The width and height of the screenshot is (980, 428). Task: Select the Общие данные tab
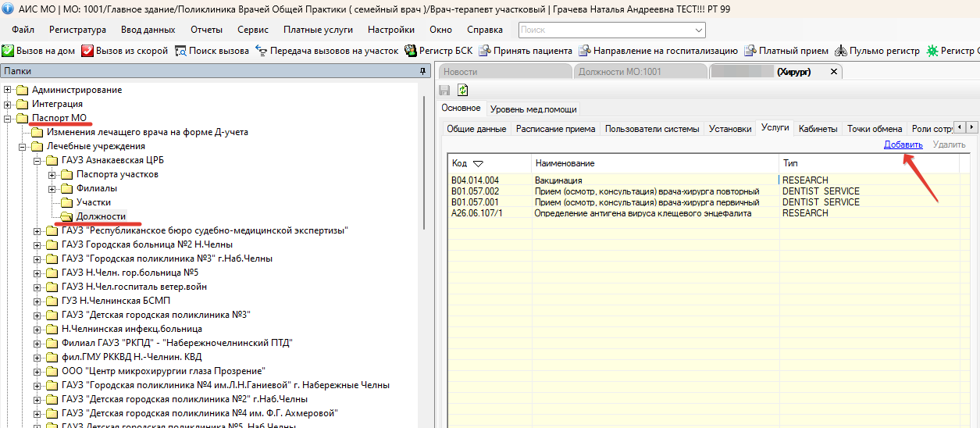[x=476, y=129]
